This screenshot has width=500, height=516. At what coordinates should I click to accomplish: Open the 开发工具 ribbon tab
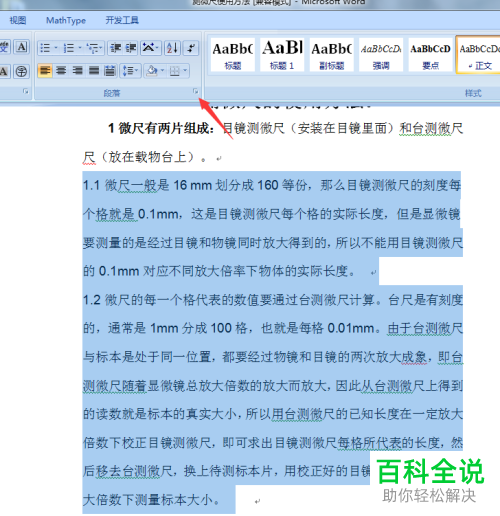coord(122,20)
